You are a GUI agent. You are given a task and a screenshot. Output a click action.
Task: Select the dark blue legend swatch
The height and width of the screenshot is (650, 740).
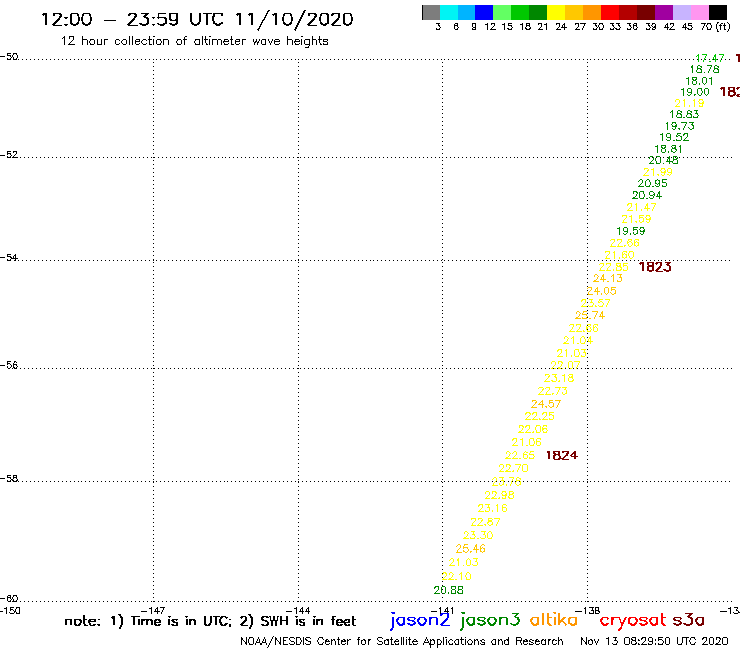coord(484,12)
